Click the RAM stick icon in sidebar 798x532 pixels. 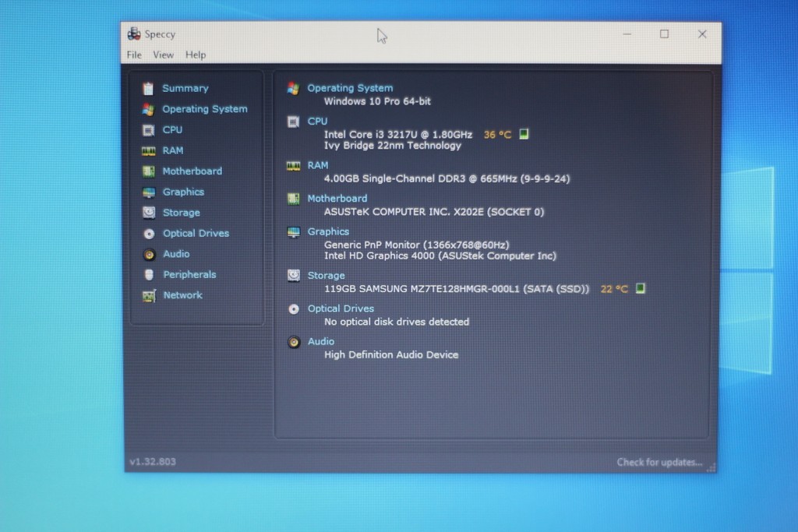click(148, 151)
